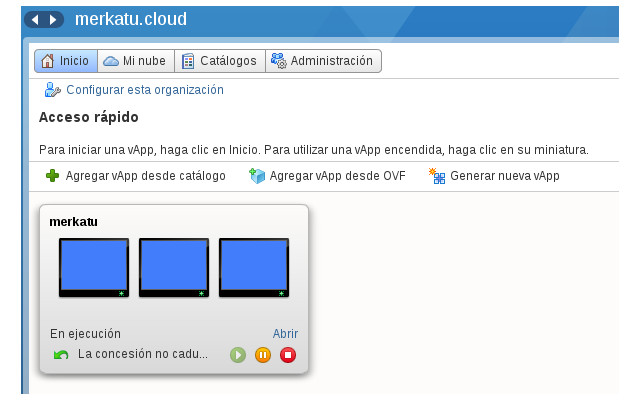Open the Inicio tab
This screenshot has height=400, width=640.
(65, 61)
